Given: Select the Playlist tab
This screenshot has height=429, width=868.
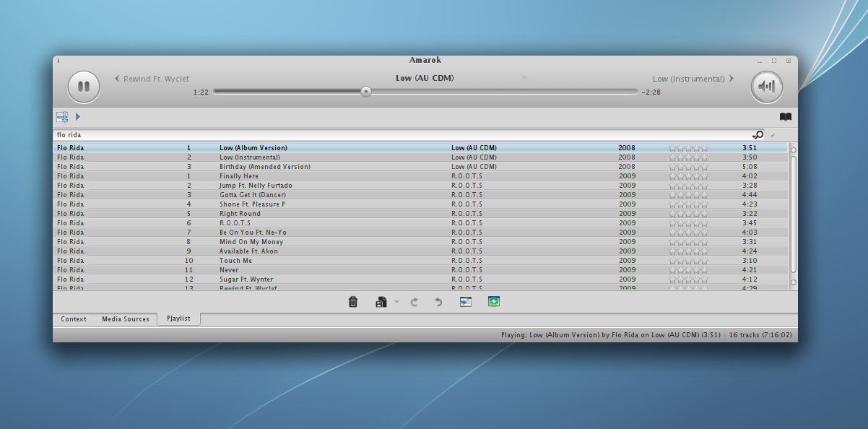Looking at the screenshot, I should pyautogui.click(x=178, y=318).
